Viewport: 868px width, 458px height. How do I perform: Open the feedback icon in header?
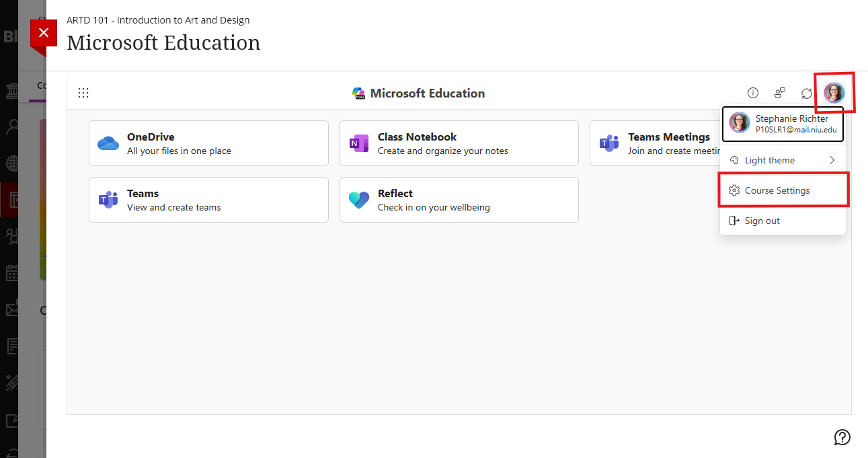[x=780, y=93]
